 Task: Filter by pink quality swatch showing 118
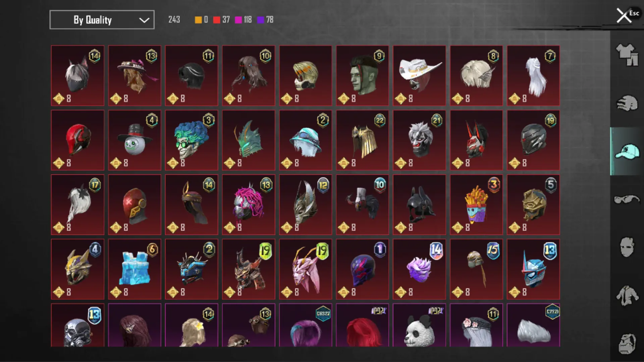(243, 20)
